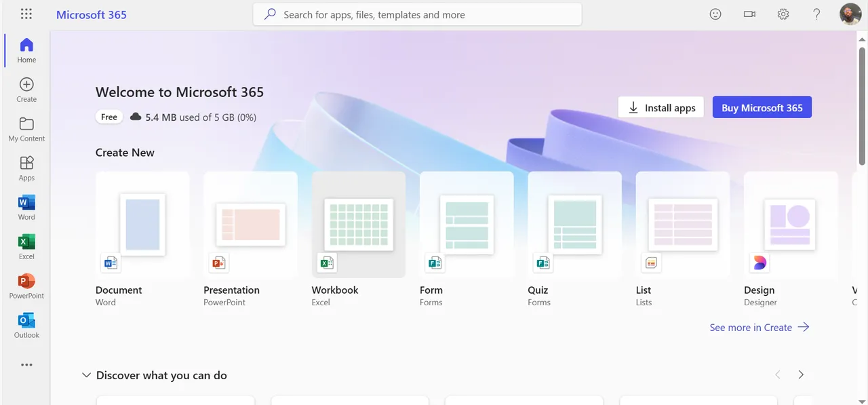Launch Excel from the sidebar
The image size is (868, 405).
(x=26, y=247)
